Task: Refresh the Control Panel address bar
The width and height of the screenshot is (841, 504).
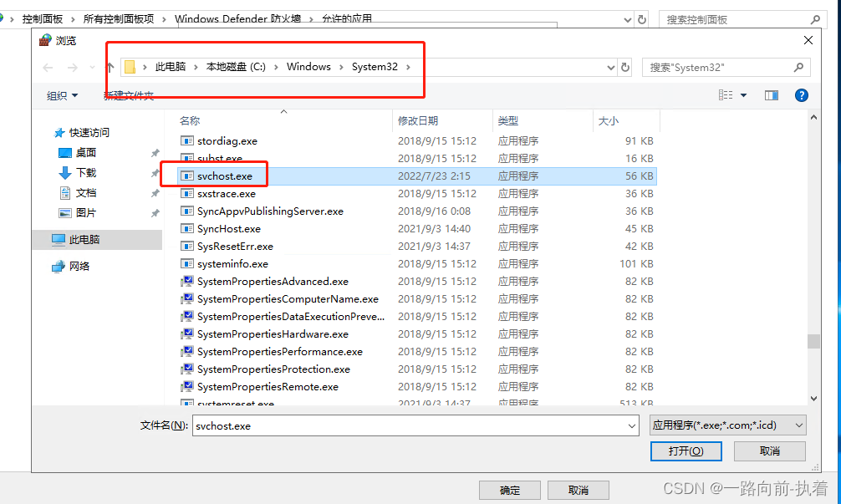Action: [642, 20]
